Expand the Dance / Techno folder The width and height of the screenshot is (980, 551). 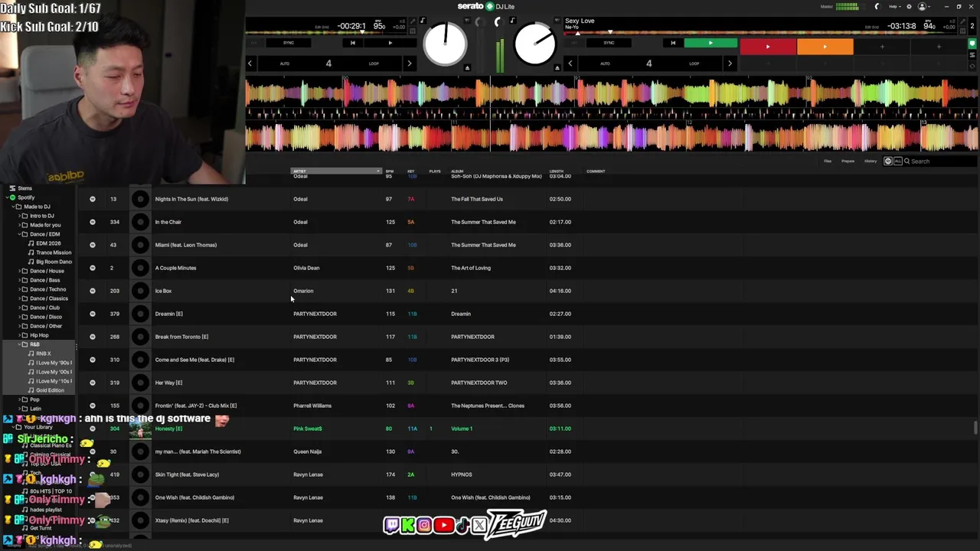pos(21,289)
